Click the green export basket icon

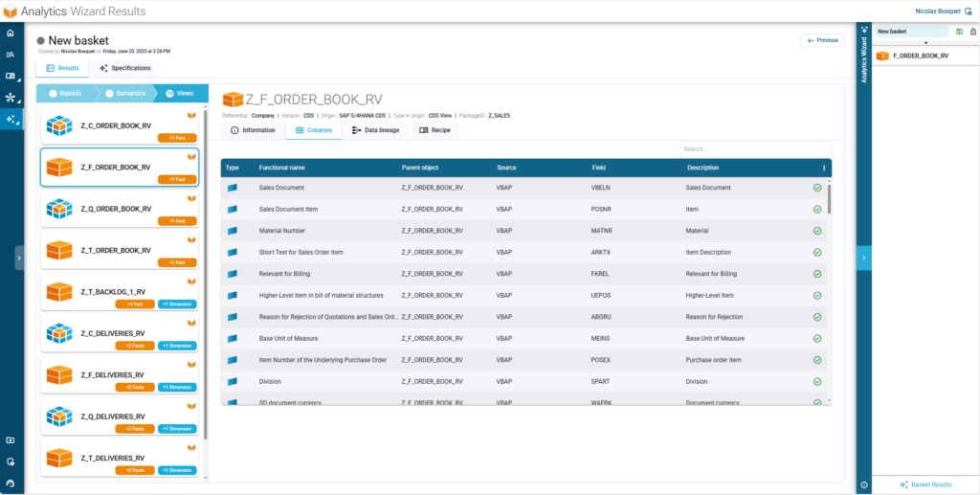coord(959,32)
